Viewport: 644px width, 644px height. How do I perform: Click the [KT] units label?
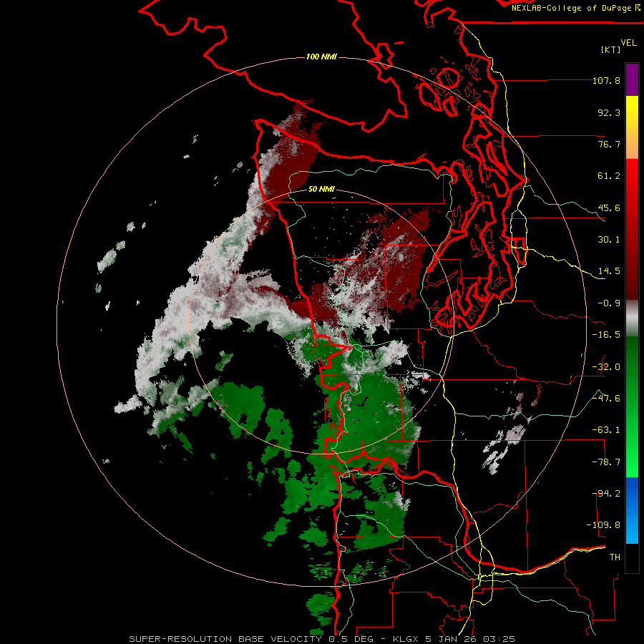point(611,49)
